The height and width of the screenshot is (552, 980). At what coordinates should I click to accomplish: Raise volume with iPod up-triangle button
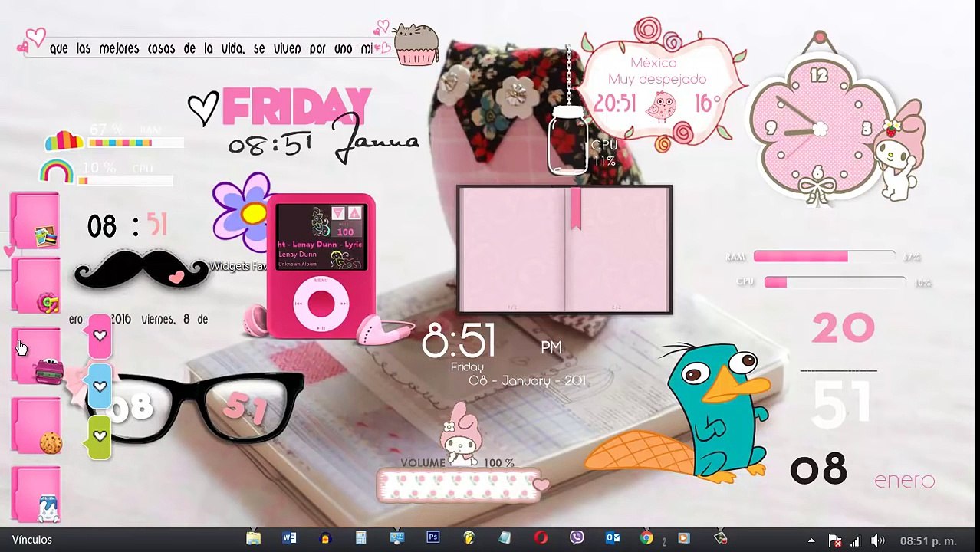[354, 213]
